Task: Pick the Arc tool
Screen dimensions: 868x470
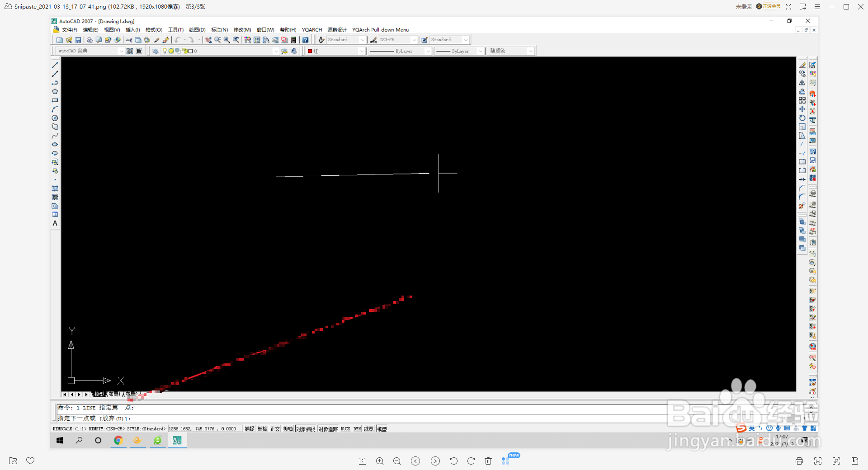Action: [x=55, y=109]
